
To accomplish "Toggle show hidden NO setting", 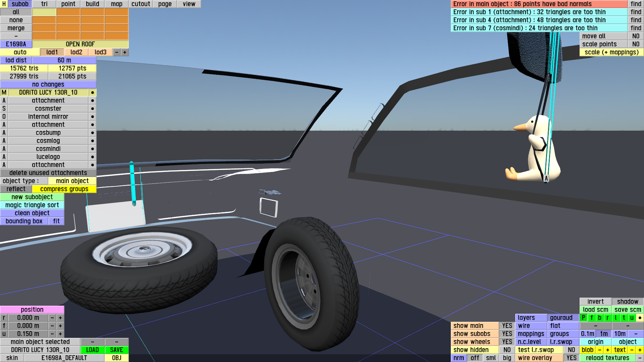I will point(507,350).
